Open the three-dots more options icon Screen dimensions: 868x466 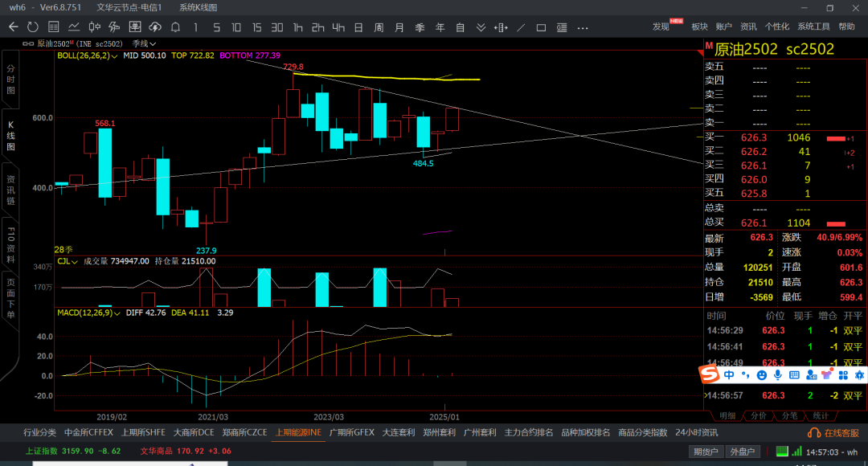click(x=583, y=27)
